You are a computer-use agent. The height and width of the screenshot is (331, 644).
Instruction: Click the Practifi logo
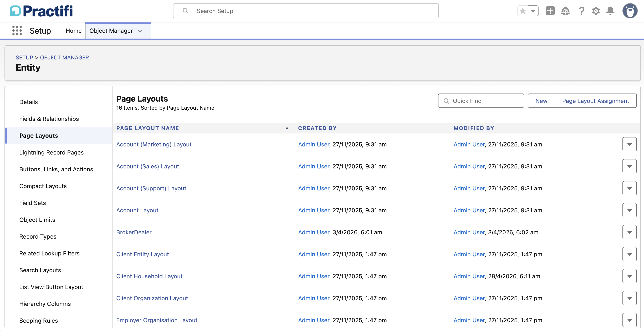pos(41,11)
